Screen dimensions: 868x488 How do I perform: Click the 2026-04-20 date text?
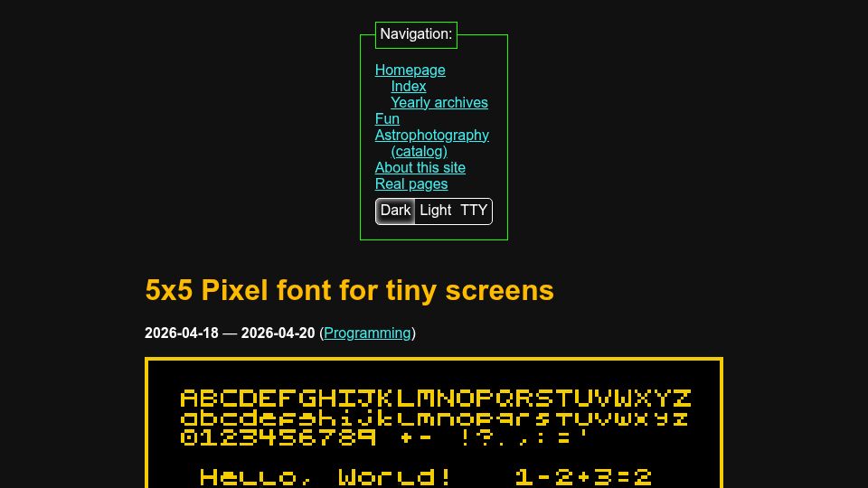coord(278,333)
